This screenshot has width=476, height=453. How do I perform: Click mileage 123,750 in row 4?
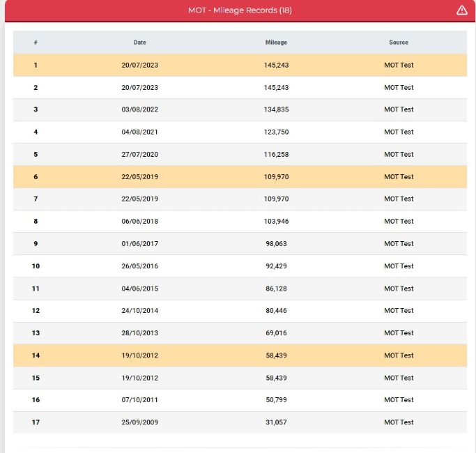pyautogui.click(x=276, y=132)
